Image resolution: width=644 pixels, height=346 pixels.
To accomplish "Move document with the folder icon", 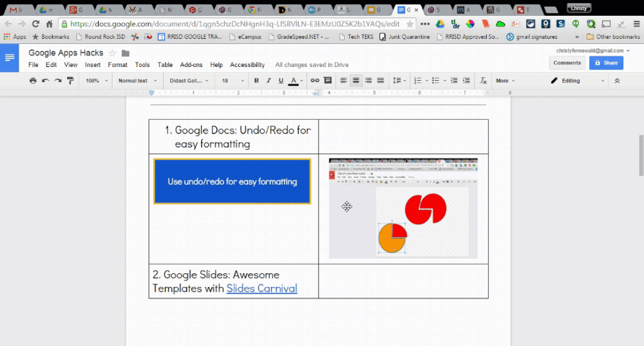I will click(x=125, y=53).
